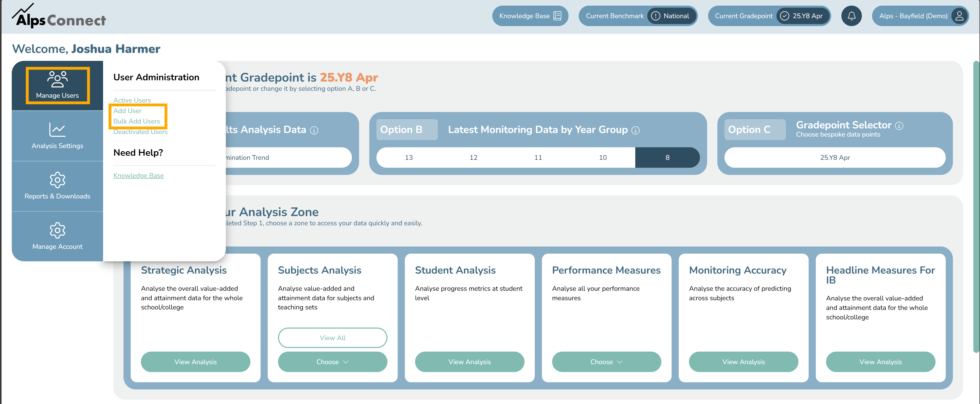This screenshot has height=404, width=980.
Task: Click the National benchmark exclamation icon
Action: (x=655, y=16)
